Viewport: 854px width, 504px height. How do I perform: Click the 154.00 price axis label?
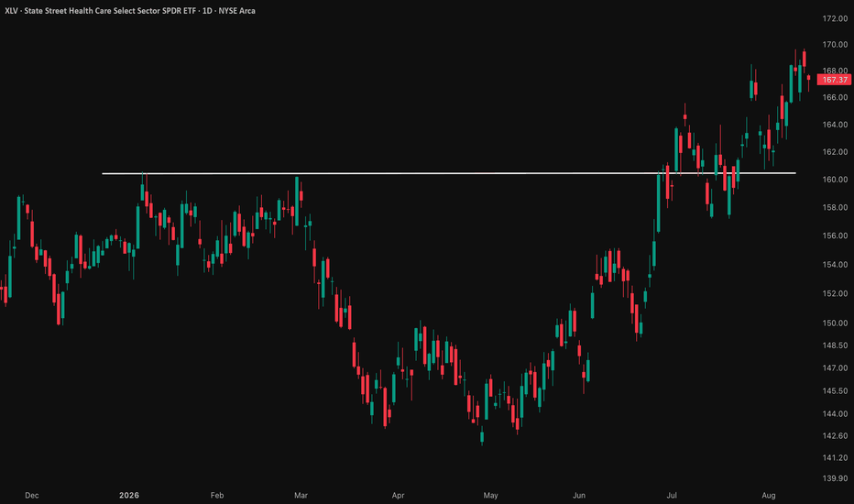835,264
